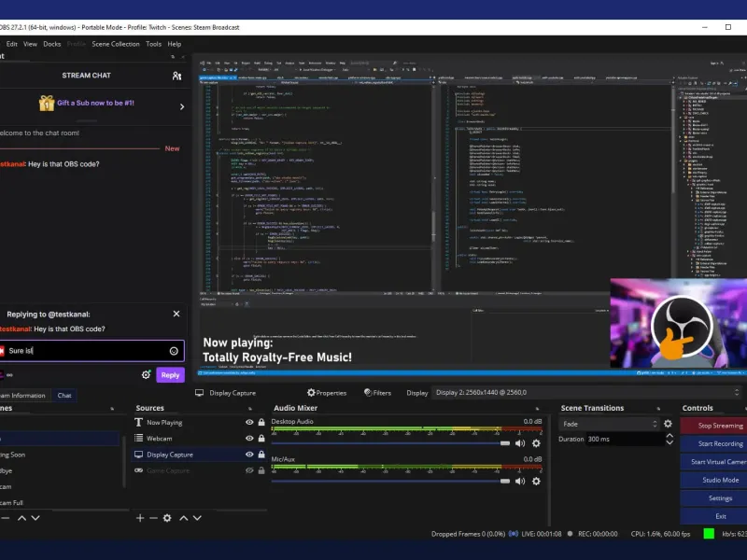The height and width of the screenshot is (560, 747).
Task: Click the Webcam source list icon
Action: tap(138, 438)
